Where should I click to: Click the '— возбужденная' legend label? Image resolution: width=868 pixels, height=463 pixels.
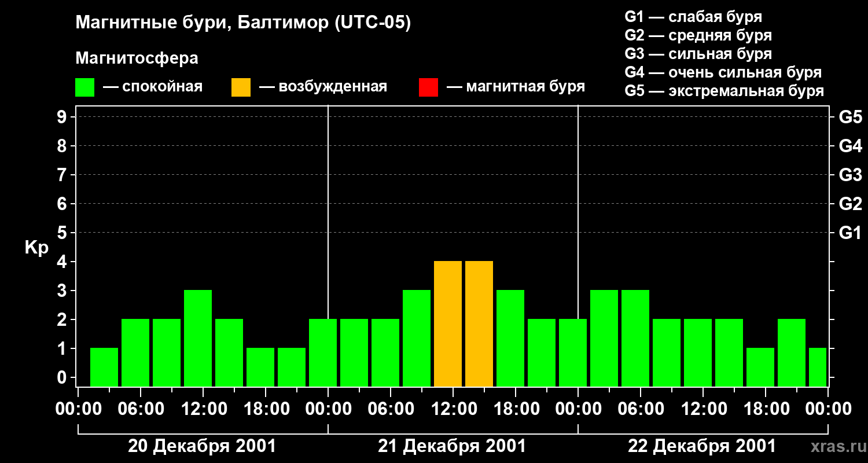323,87
